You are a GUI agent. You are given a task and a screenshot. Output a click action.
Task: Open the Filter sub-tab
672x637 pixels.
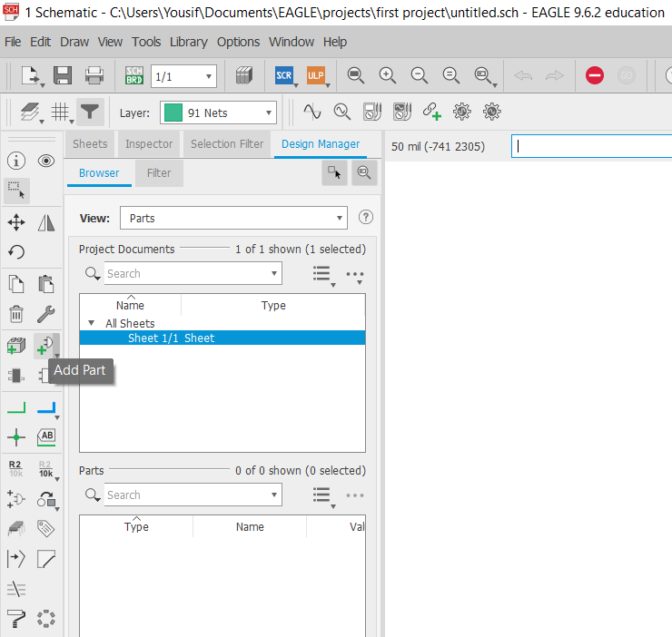[x=159, y=173]
